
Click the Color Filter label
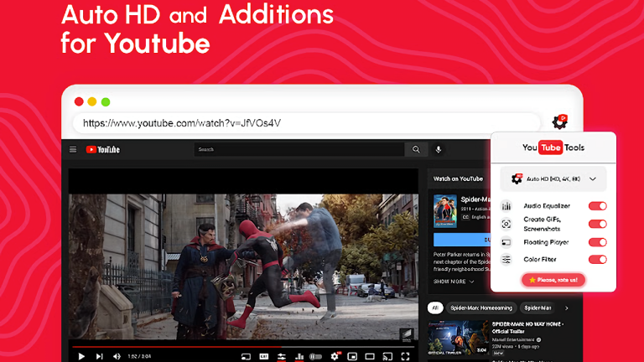pyautogui.click(x=540, y=260)
